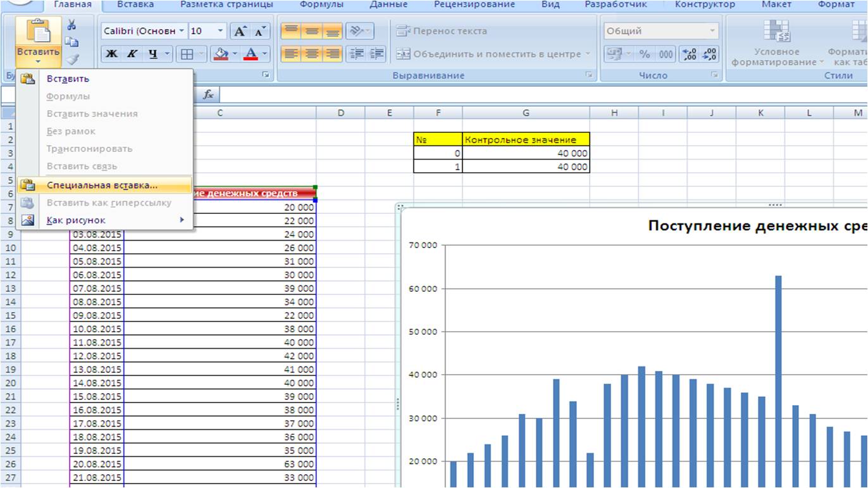Click the increase indent icon
Viewport: 868px width, 488px height.
[x=377, y=54]
